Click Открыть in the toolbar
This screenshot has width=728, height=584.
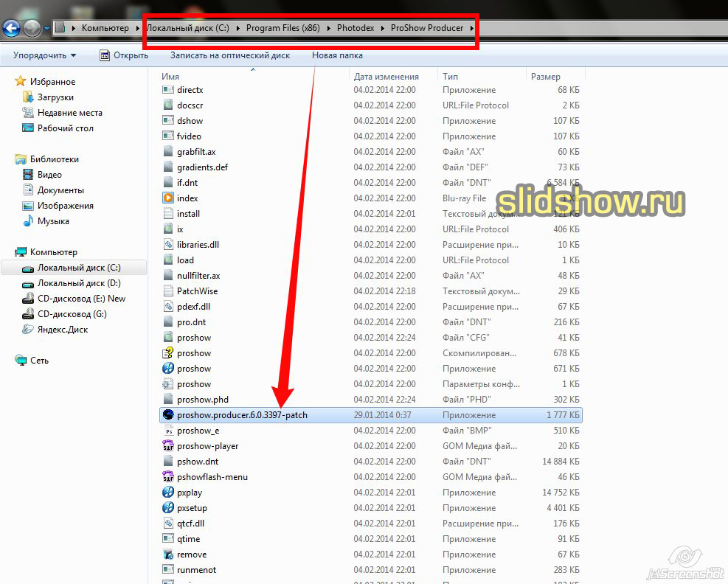(124, 55)
